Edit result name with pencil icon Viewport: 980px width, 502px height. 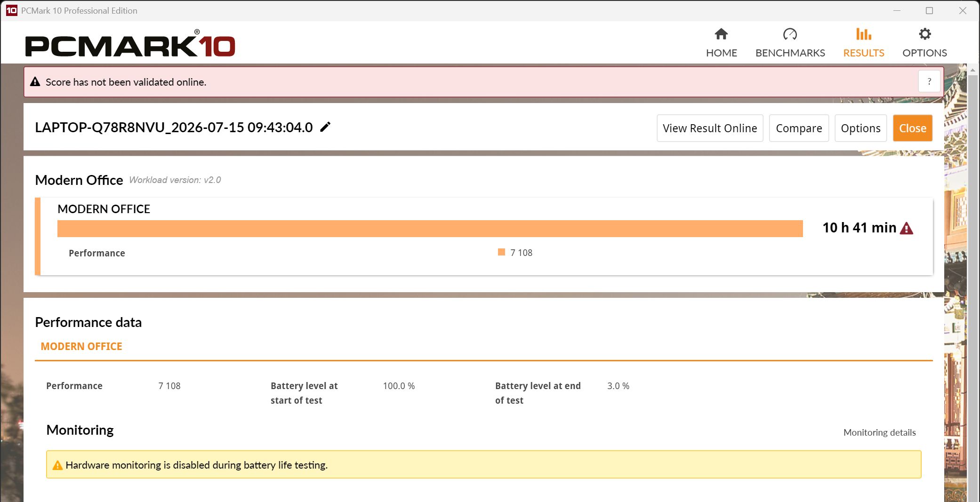325,127
